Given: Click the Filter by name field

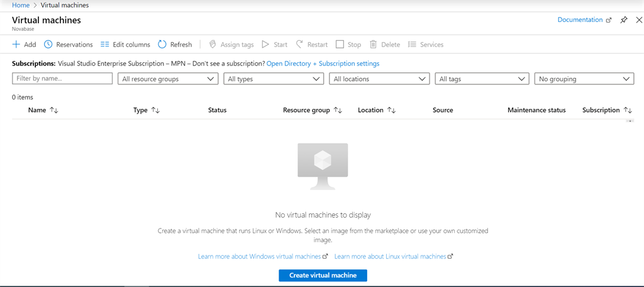Looking at the screenshot, I should click(x=62, y=79).
